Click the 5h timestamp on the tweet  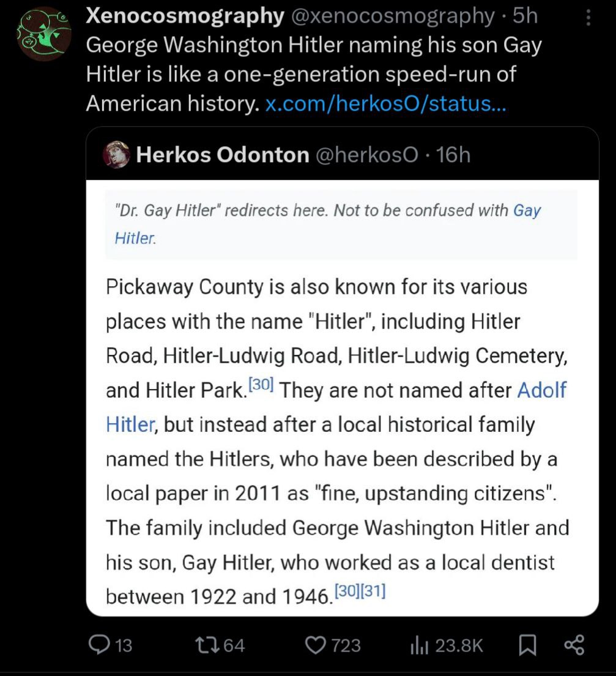[x=525, y=16]
